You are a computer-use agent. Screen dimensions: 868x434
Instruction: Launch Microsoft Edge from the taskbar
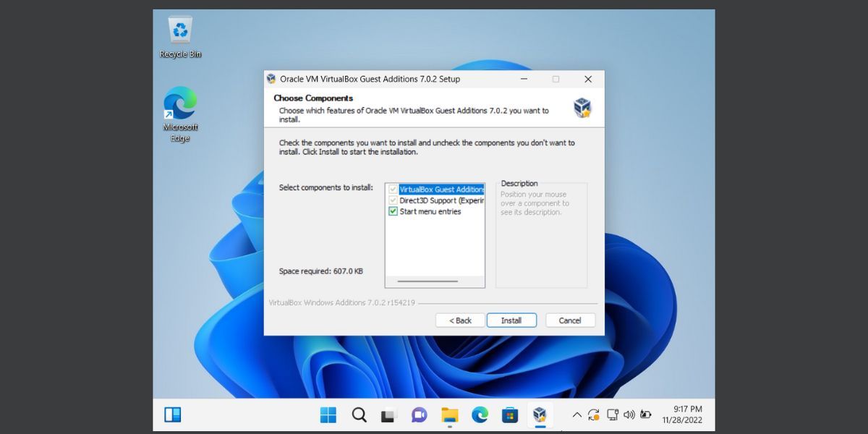click(x=480, y=414)
